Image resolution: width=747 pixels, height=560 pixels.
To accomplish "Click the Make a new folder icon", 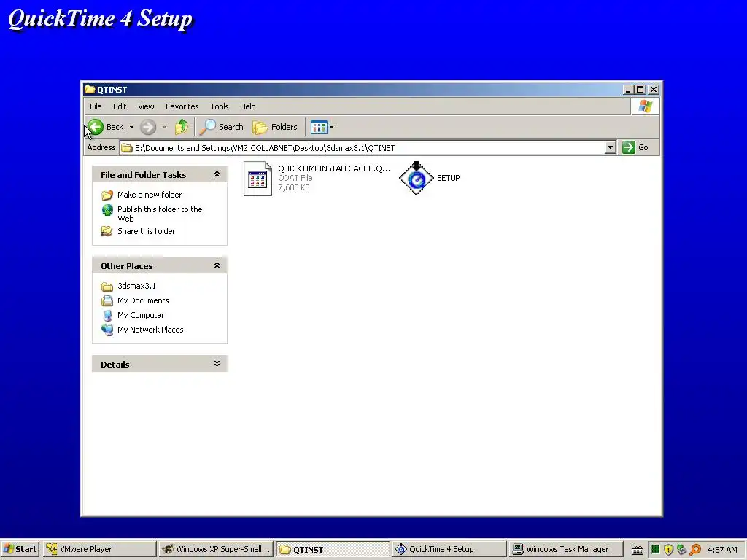I will point(107,195).
